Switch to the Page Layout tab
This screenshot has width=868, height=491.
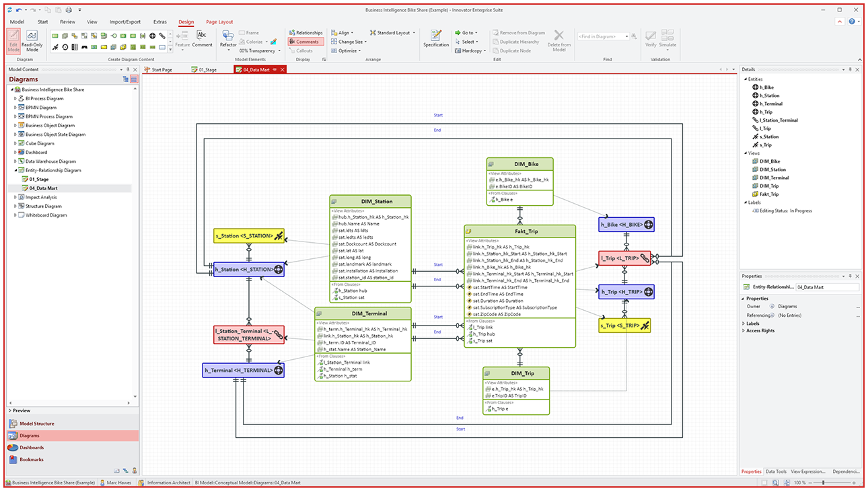[x=219, y=22]
